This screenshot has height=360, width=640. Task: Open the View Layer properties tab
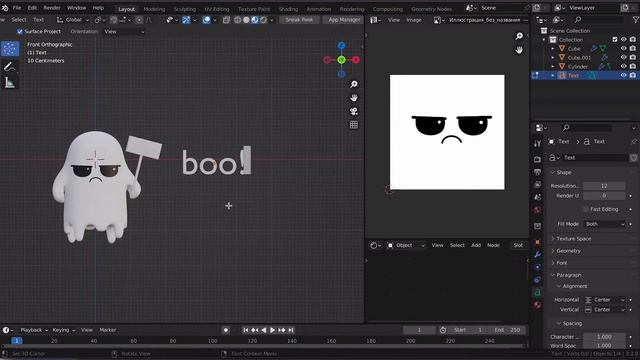(537, 184)
